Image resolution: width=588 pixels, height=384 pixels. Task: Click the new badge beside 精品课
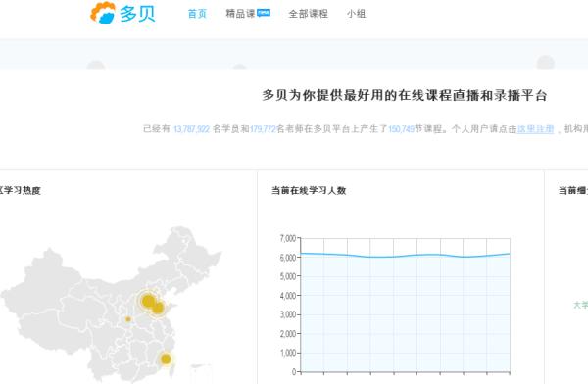[x=264, y=13]
